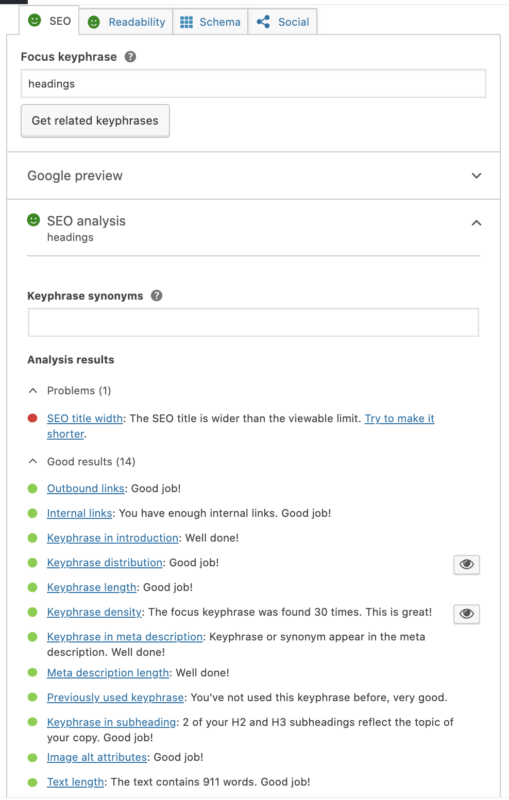This screenshot has width=509, height=800.
Task: Click the help icon beside Focus keyphrase
Action: [x=131, y=57]
